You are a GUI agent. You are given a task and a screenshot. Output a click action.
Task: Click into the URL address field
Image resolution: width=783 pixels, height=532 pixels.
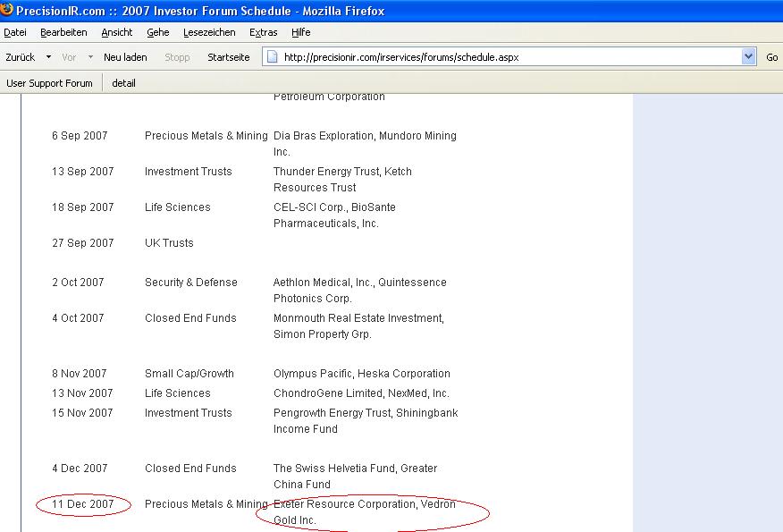point(509,57)
